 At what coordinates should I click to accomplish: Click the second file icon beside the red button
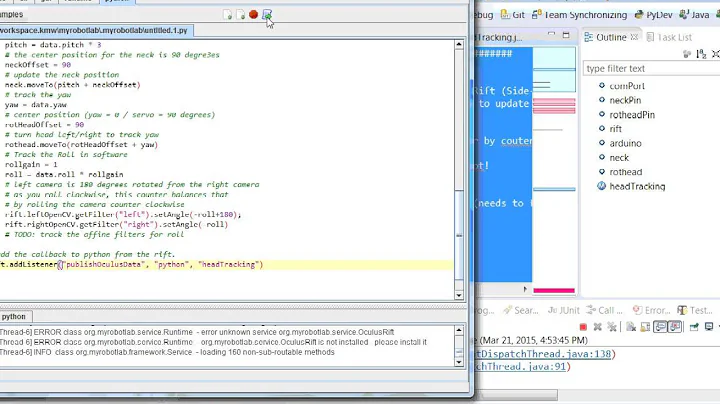point(240,15)
